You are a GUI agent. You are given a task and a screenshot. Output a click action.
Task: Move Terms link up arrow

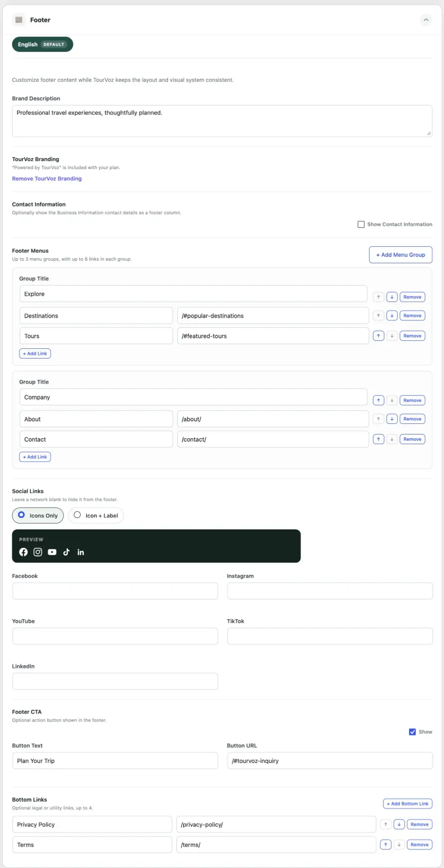click(385, 845)
